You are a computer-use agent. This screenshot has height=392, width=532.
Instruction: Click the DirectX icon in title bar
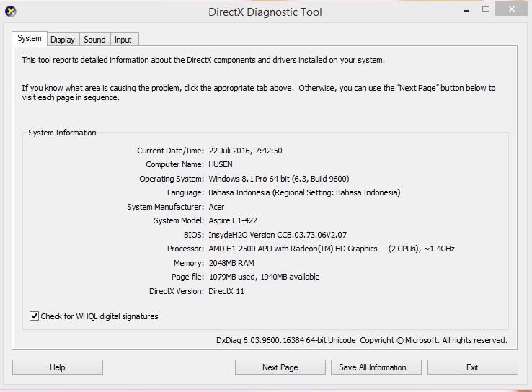pos(11,12)
